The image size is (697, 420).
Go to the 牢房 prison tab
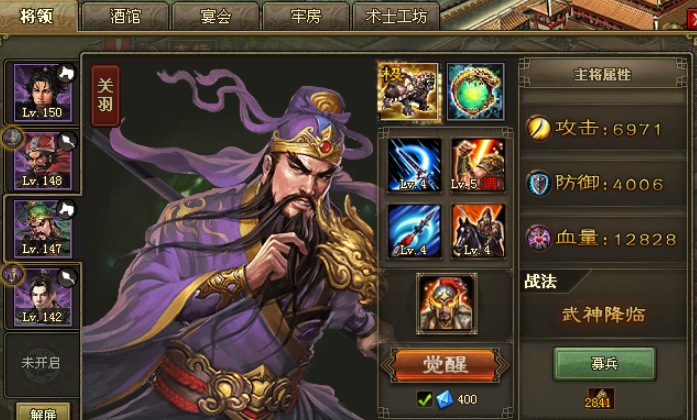point(306,16)
